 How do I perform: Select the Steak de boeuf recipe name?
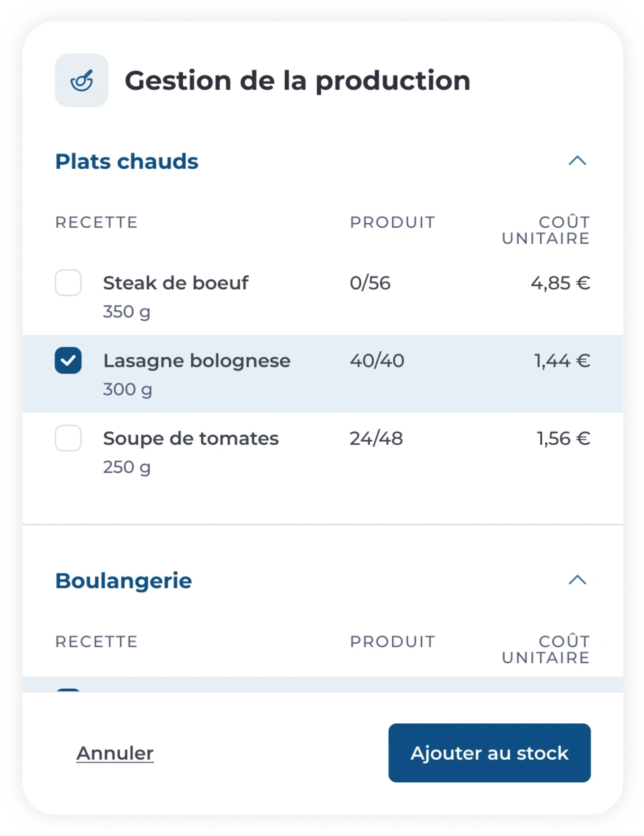pyautogui.click(x=176, y=283)
